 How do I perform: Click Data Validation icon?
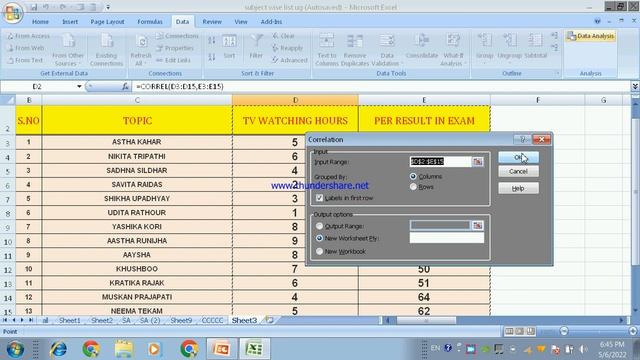387,50
